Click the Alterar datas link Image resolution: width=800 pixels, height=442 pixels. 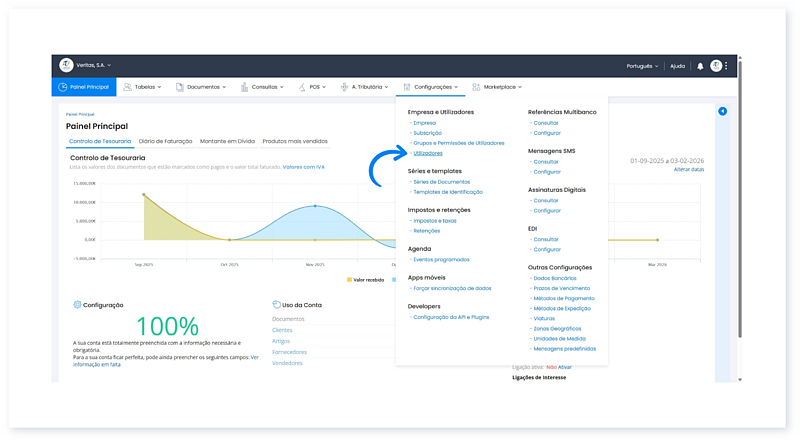click(688, 170)
